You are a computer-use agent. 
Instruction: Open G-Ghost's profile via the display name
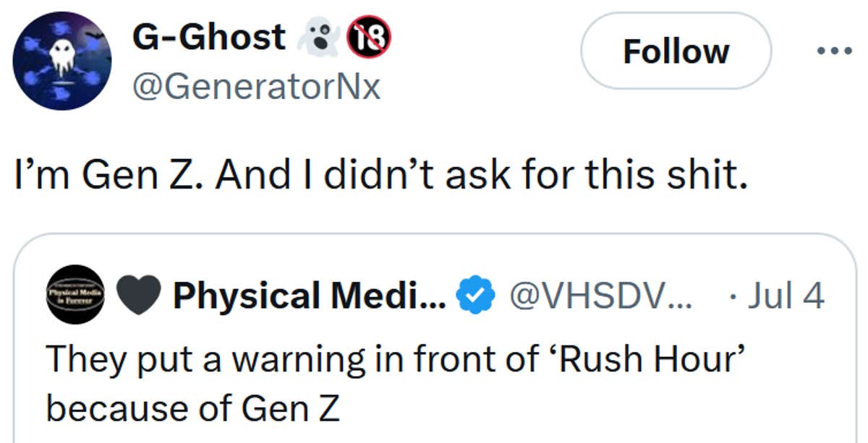click(207, 36)
